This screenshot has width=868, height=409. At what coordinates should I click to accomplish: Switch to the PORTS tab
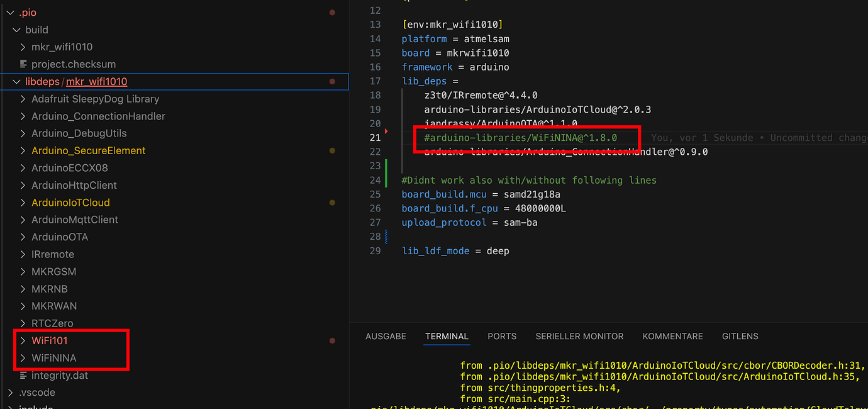tap(502, 336)
